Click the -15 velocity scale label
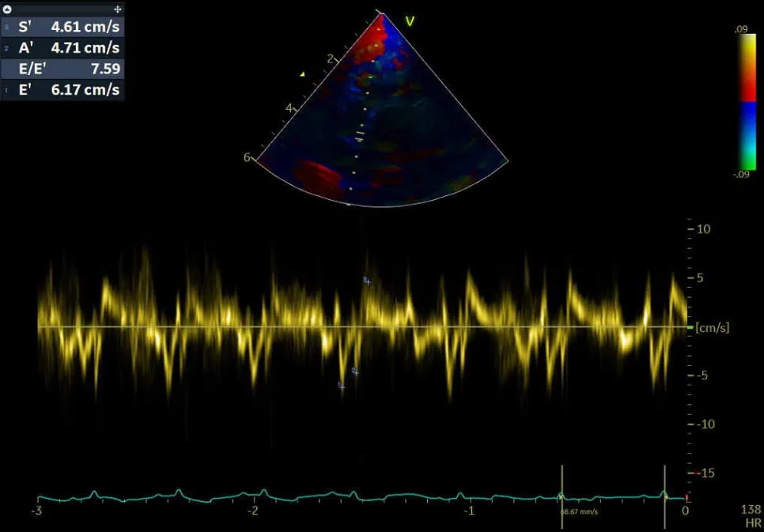This screenshot has height=532, width=764. click(x=705, y=473)
